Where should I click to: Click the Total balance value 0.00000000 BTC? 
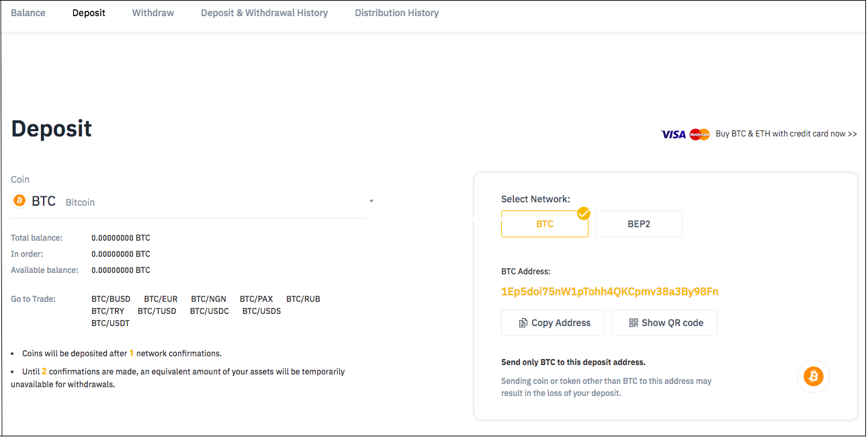click(121, 238)
